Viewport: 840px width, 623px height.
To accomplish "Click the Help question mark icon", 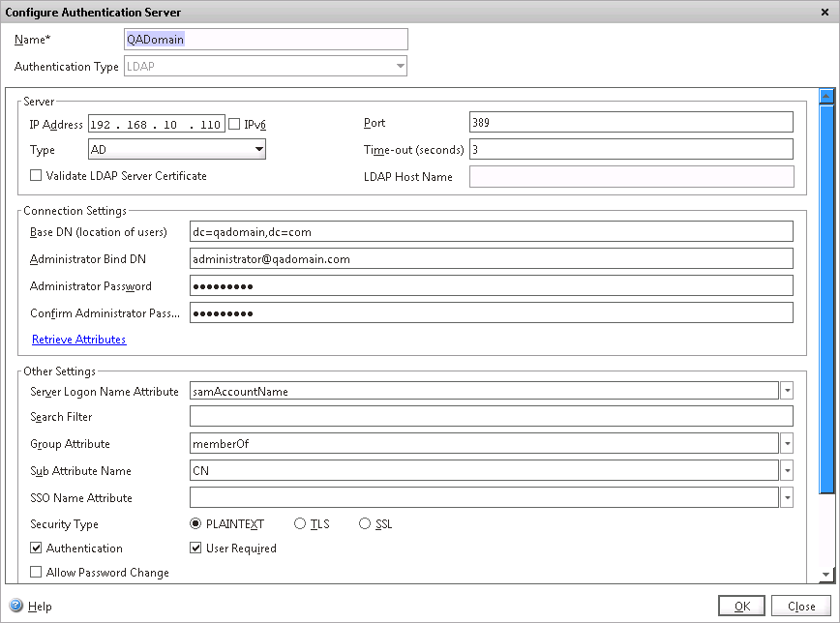I will pos(16,607).
